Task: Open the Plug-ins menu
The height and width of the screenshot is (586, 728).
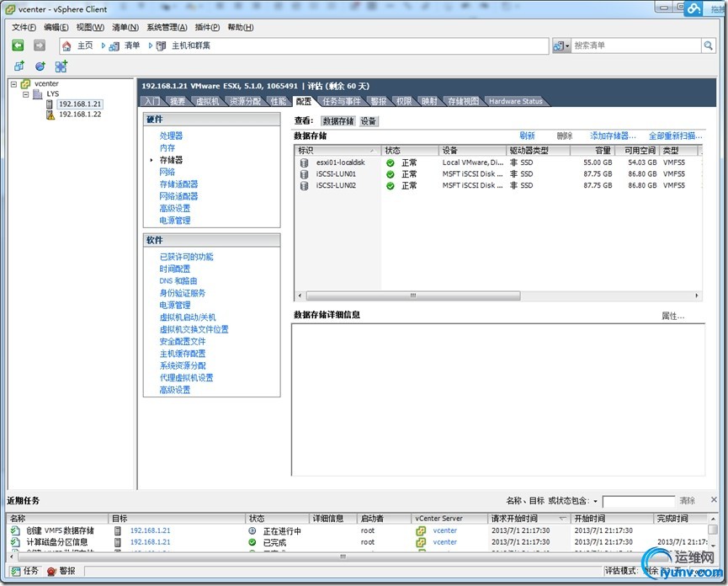Action: tap(207, 28)
